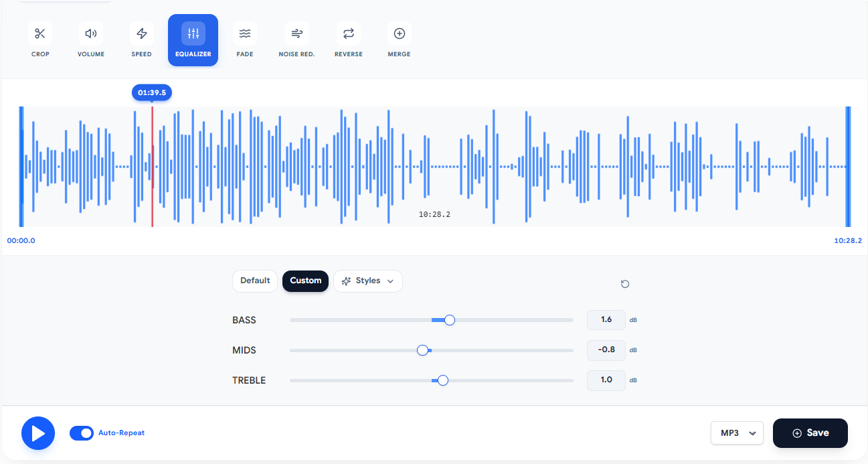This screenshot has width=868, height=464.
Task: Switch to the Default equalizer preset
Action: pos(255,281)
